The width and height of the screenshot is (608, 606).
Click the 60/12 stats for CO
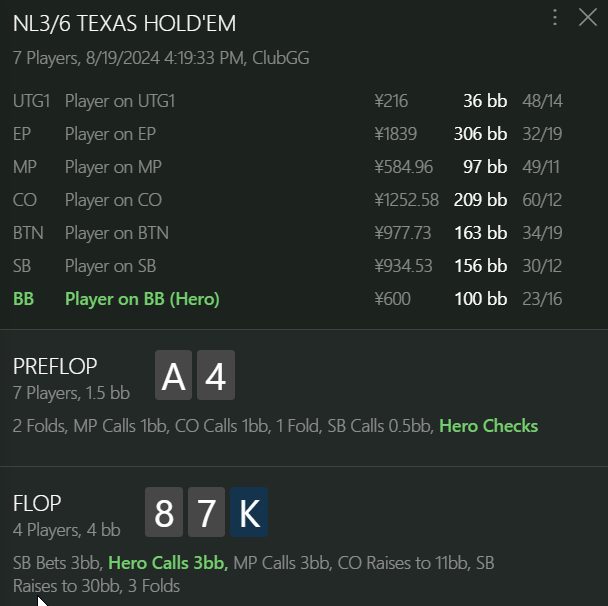[542, 200]
